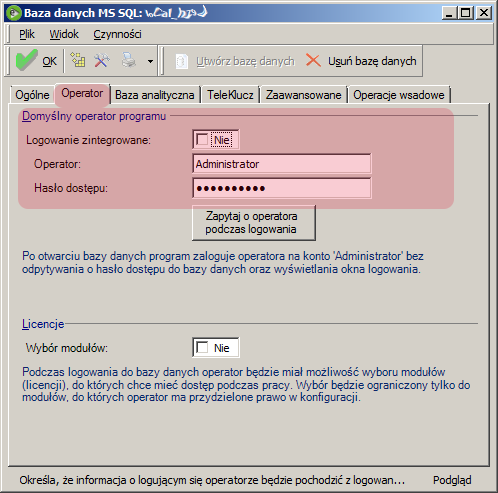Open the TeleKlucz tab

point(230,95)
